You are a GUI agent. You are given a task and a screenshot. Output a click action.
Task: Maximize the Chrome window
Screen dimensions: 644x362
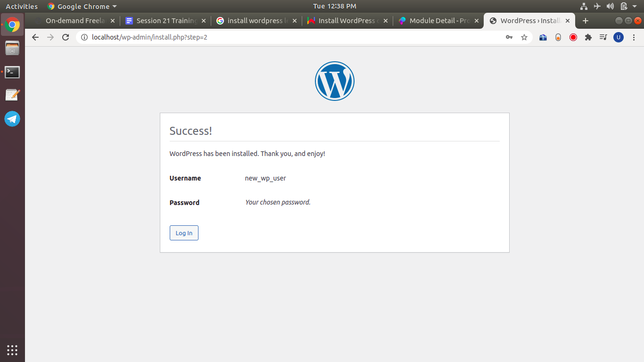click(x=628, y=21)
